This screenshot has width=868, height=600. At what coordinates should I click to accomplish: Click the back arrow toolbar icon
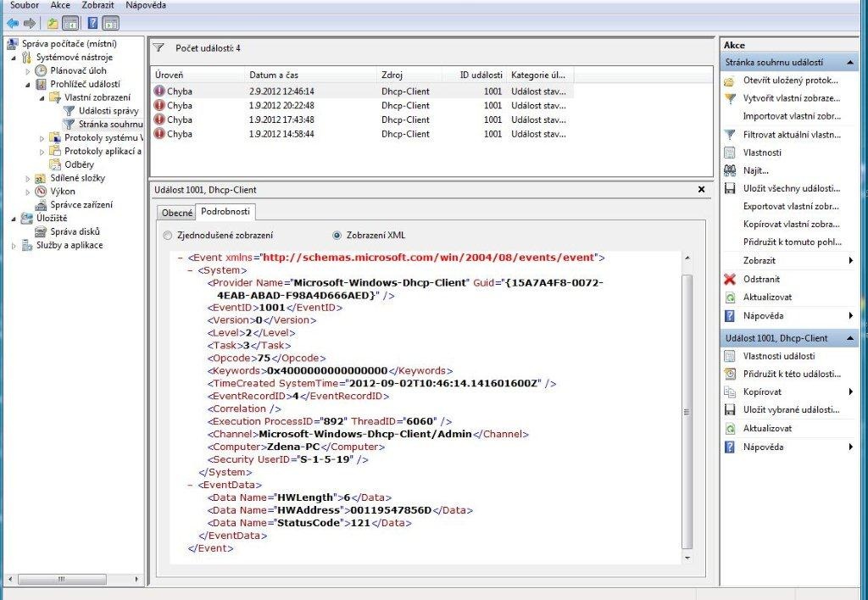point(12,23)
